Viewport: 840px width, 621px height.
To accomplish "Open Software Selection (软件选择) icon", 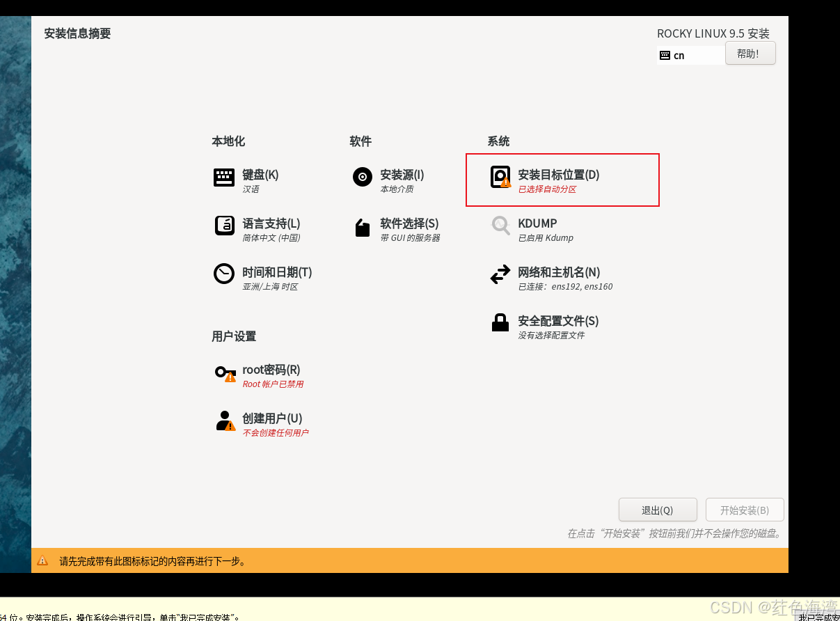I will point(363,228).
